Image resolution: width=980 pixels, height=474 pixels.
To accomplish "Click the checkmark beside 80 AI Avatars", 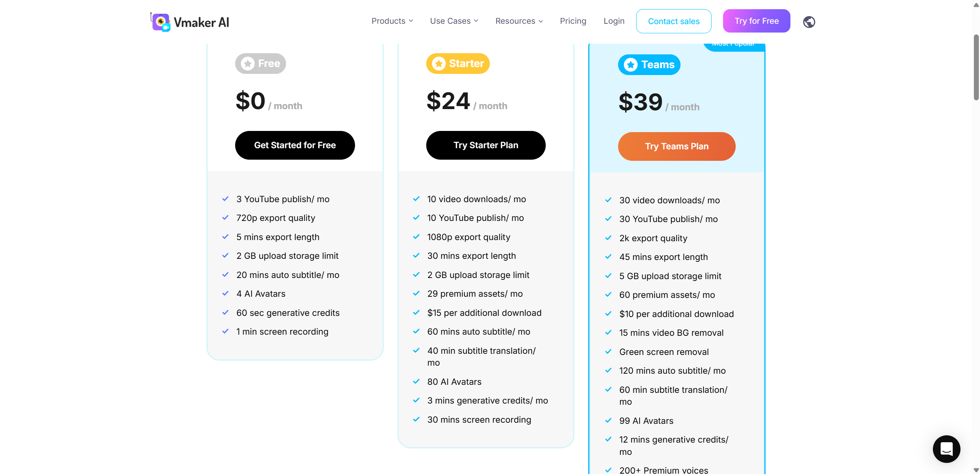I will pos(416,381).
